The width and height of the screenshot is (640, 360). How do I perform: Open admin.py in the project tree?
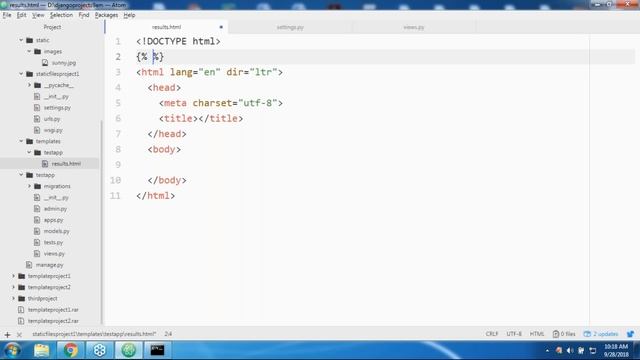pyautogui.click(x=55, y=209)
